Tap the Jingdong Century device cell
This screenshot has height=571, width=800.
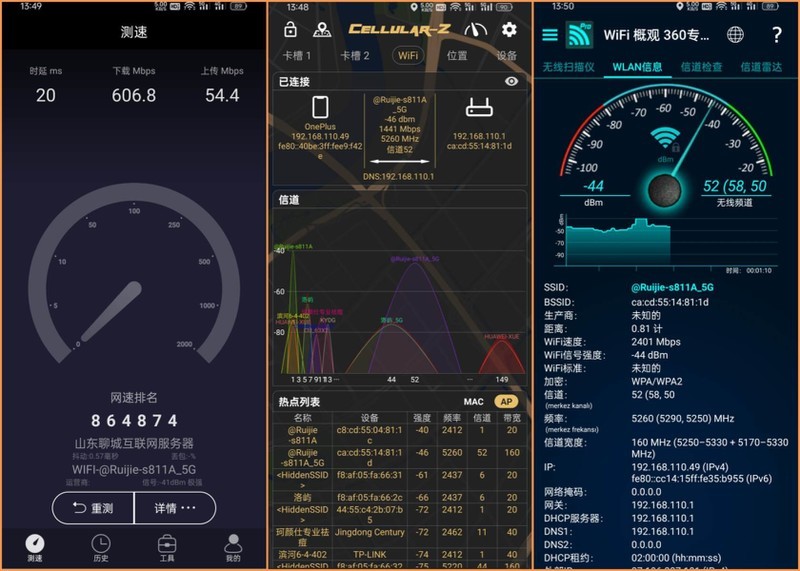tap(369, 532)
